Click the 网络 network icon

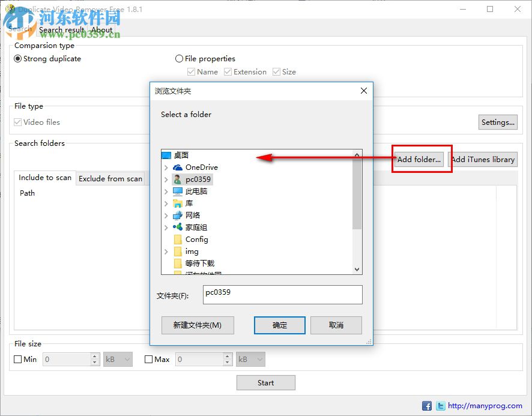[x=178, y=215]
